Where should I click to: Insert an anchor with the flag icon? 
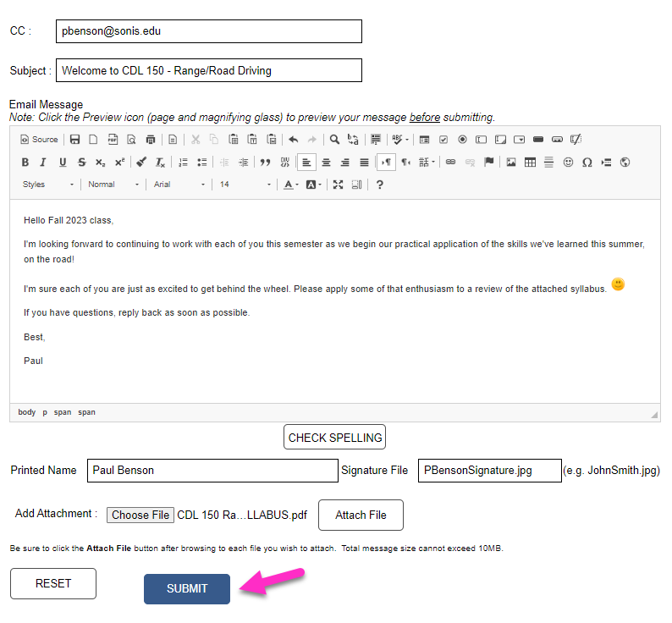tap(488, 162)
